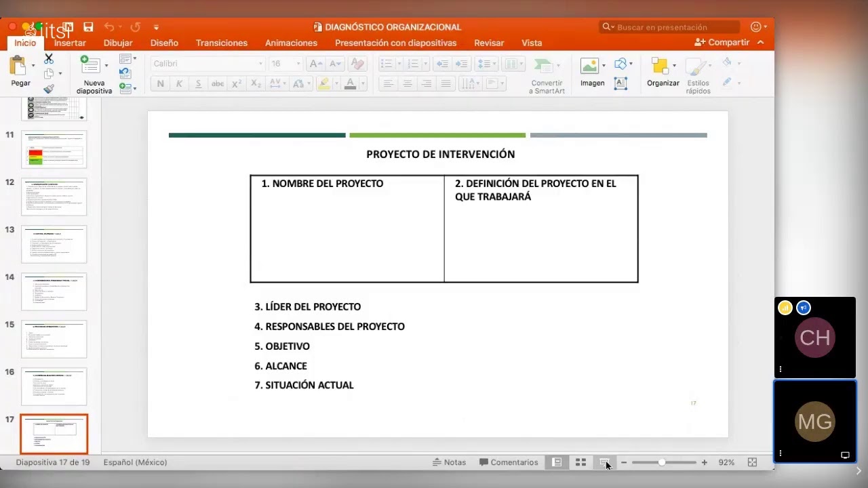Click the Copy icon
868x488 pixels.
[x=49, y=74]
